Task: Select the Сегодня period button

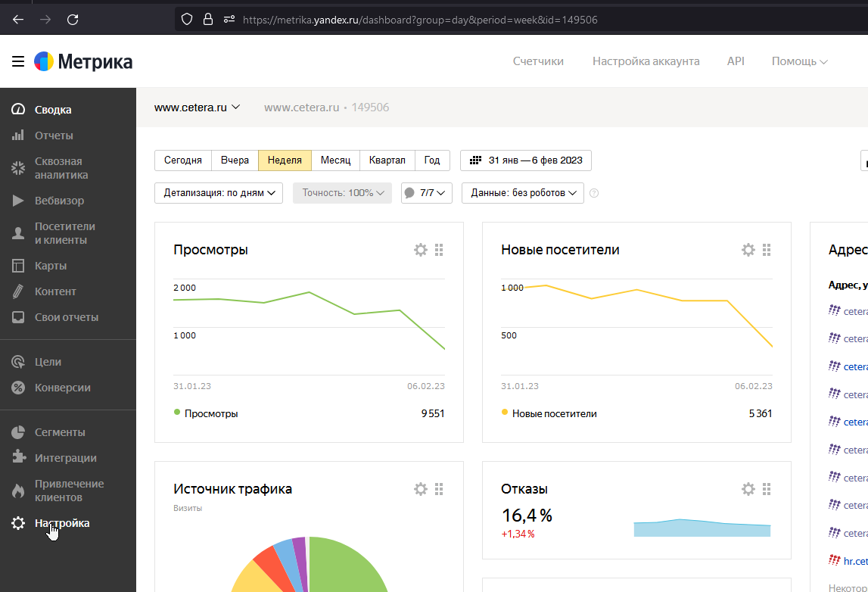Action: (183, 160)
